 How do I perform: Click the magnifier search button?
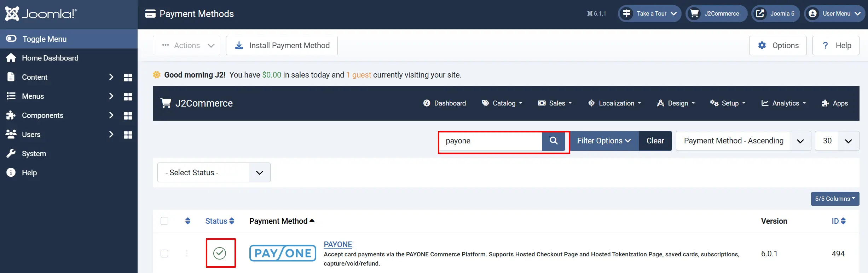pyautogui.click(x=554, y=141)
